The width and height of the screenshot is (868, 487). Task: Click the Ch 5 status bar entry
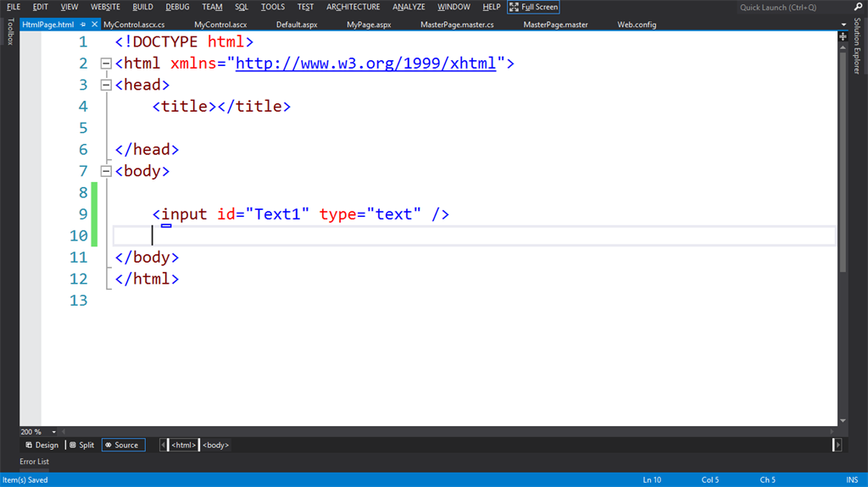[767, 480]
